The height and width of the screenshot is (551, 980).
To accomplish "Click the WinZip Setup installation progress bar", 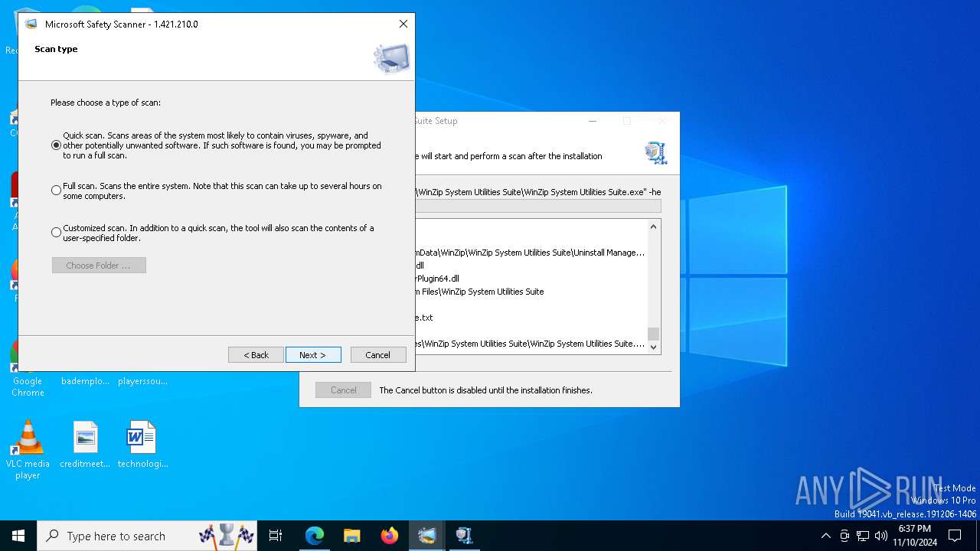I will click(538, 206).
